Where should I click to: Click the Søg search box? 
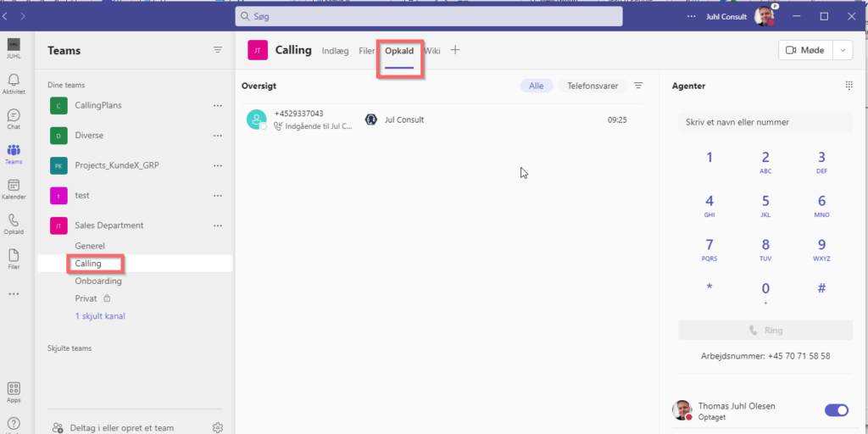pyautogui.click(x=428, y=17)
